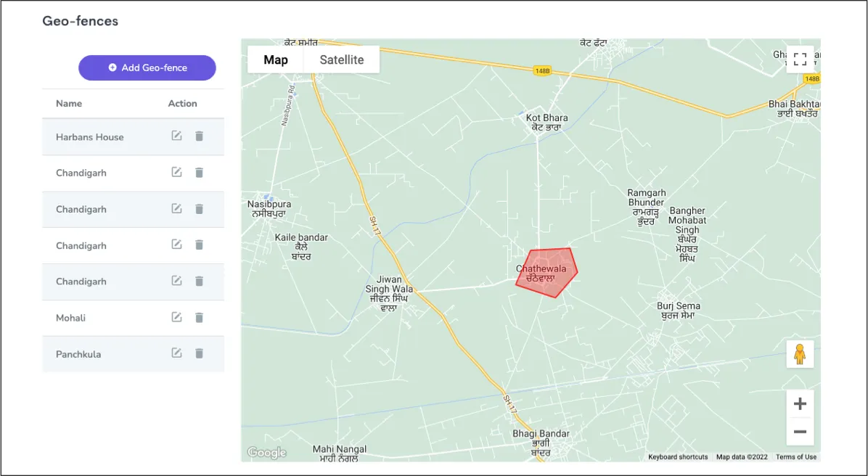This screenshot has height=476, width=868.
Task: Open Keyboard shortcuts for map
Action: [x=678, y=457]
